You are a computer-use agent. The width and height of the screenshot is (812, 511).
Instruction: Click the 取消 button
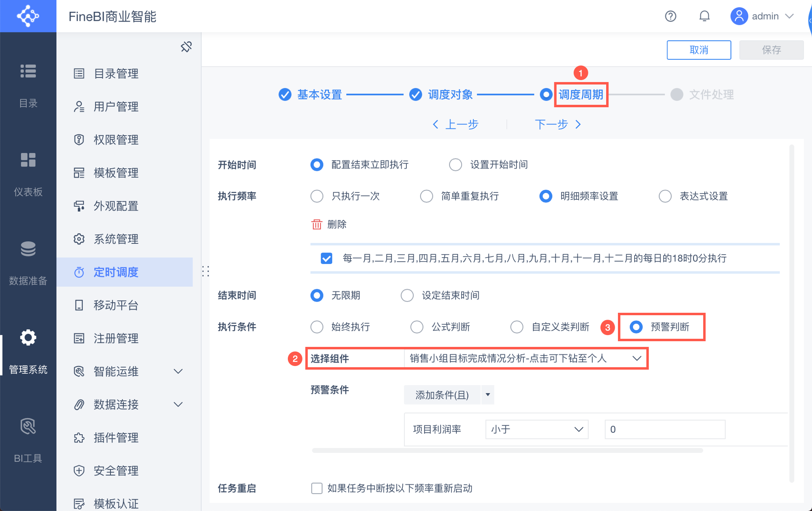[x=699, y=50]
